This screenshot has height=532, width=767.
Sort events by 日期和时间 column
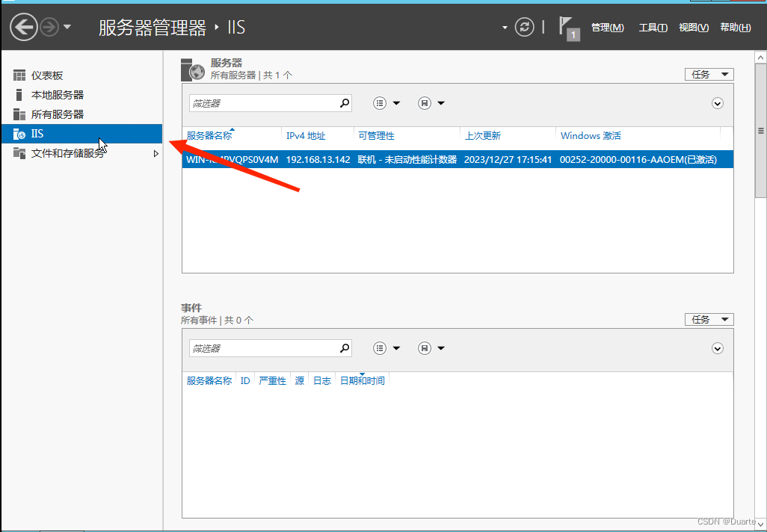pyautogui.click(x=363, y=380)
